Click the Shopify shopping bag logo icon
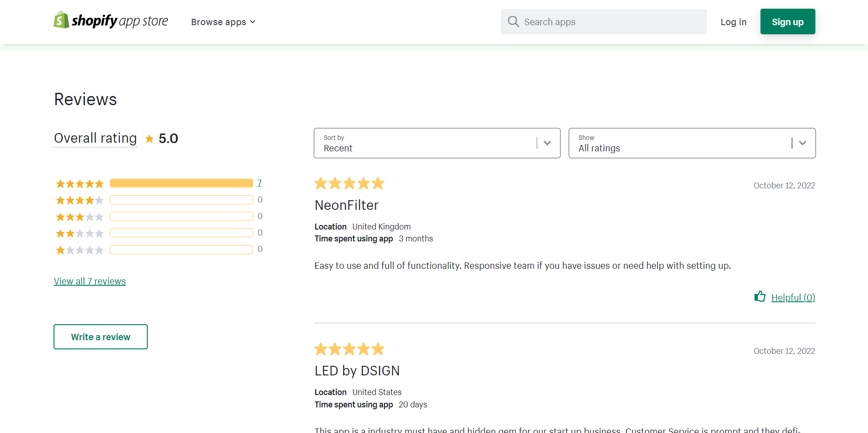Screen dimensions: 868x433 pos(61,20)
